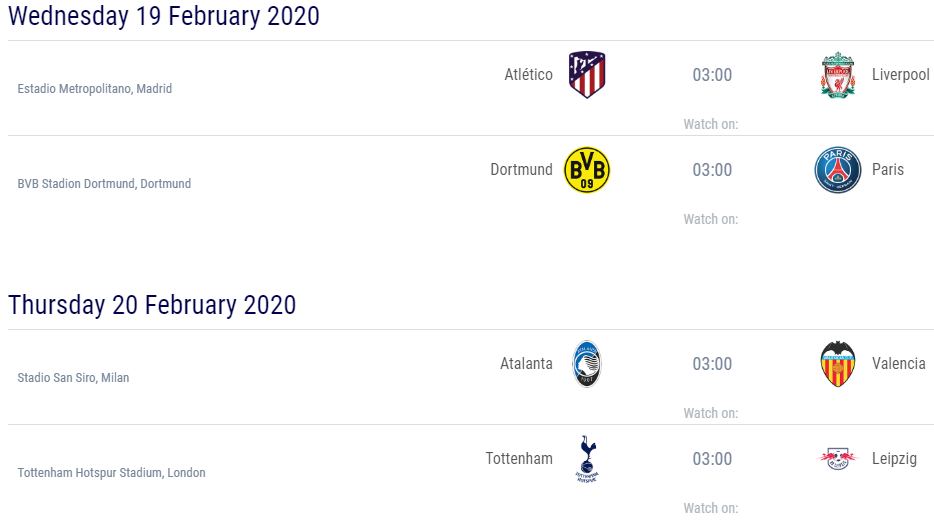This screenshot has height=522, width=934.
Task: Click the Borussia Dortmund BVB logo
Action: click(x=587, y=170)
